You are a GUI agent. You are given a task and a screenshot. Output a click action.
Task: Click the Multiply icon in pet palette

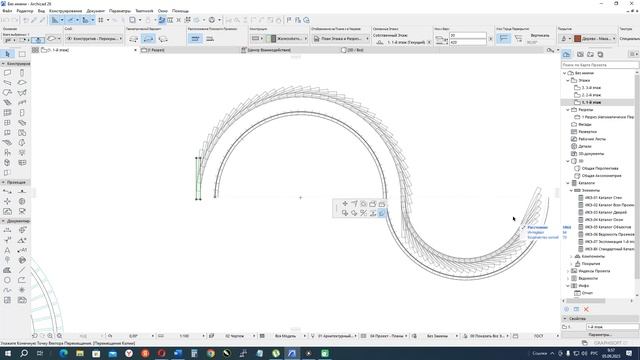click(x=382, y=213)
